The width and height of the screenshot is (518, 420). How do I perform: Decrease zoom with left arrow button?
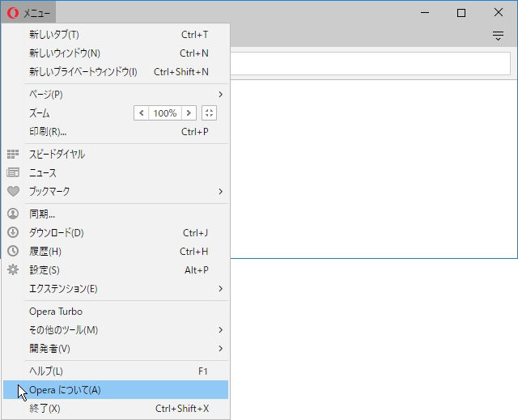142,113
